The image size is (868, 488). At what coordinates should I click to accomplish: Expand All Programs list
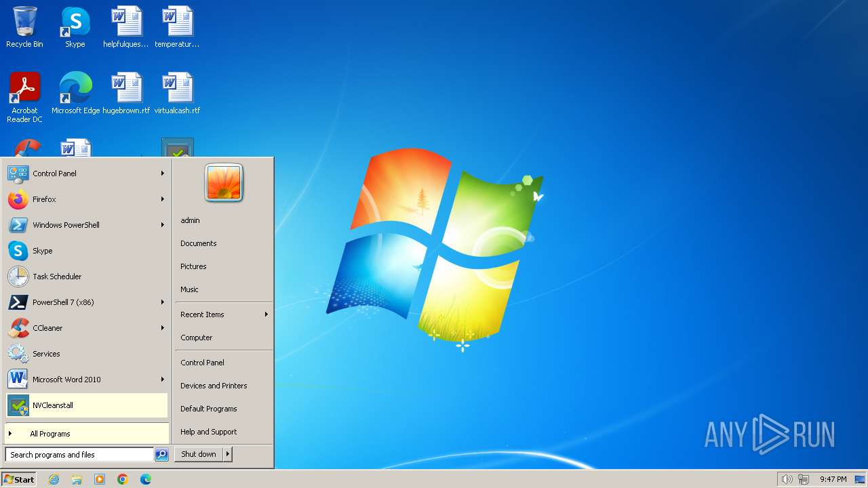click(x=87, y=434)
